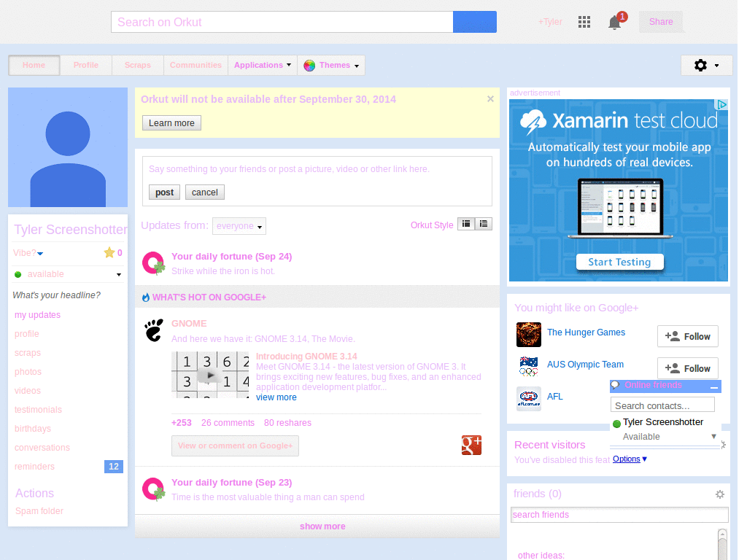The width and height of the screenshot is (747, 560).
Task: Follow AUS Olympic Team
Action: pyautogui.click(x=687, y=368)
